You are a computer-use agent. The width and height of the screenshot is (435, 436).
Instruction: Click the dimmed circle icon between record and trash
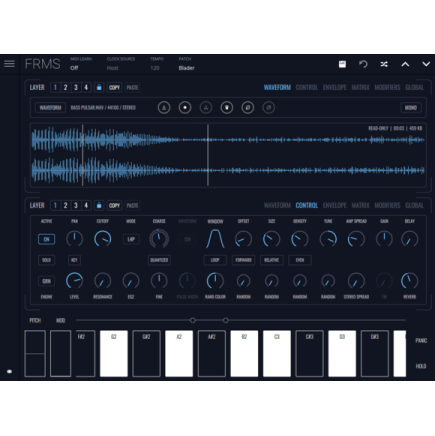tap(206, 108)
